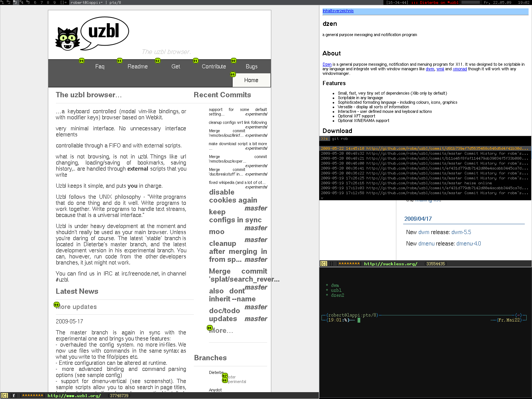Click 'Dieterbe on #uzbl' notification in top bar

tap(439, 2)
